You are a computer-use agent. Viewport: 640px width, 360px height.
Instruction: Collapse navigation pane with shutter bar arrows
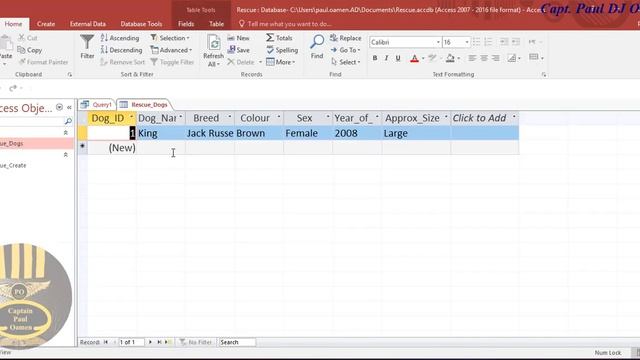click(x=69, y=107)
